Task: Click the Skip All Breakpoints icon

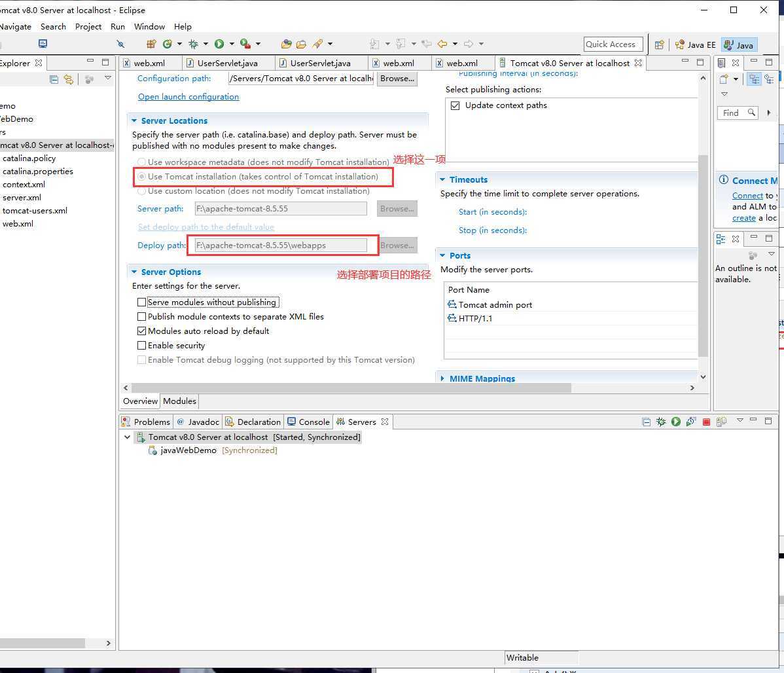Action: [x=120, y=44]
